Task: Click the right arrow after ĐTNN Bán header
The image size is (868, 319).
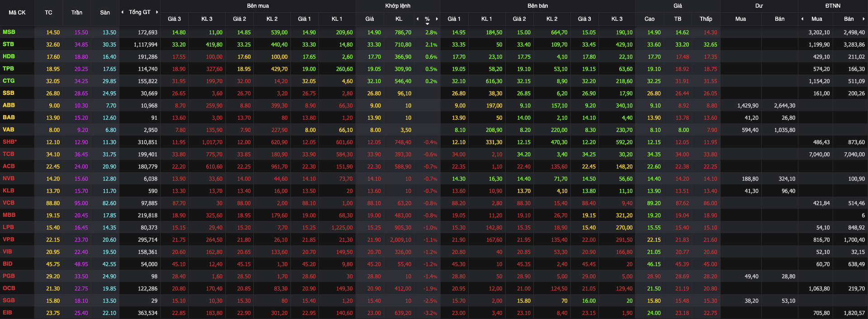Action: pos(864,19)
